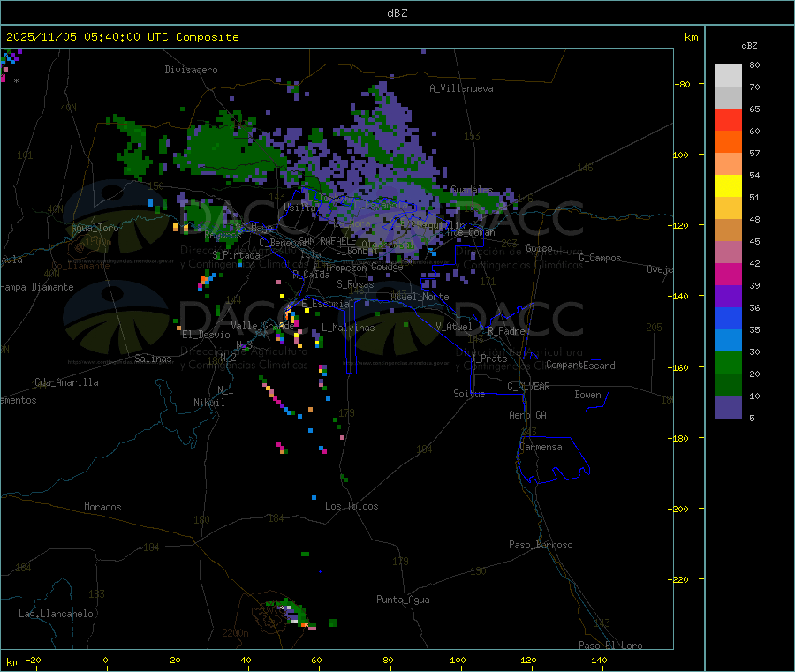Click the 'Bowen' map label
The image size is (795, 672).
587,395
